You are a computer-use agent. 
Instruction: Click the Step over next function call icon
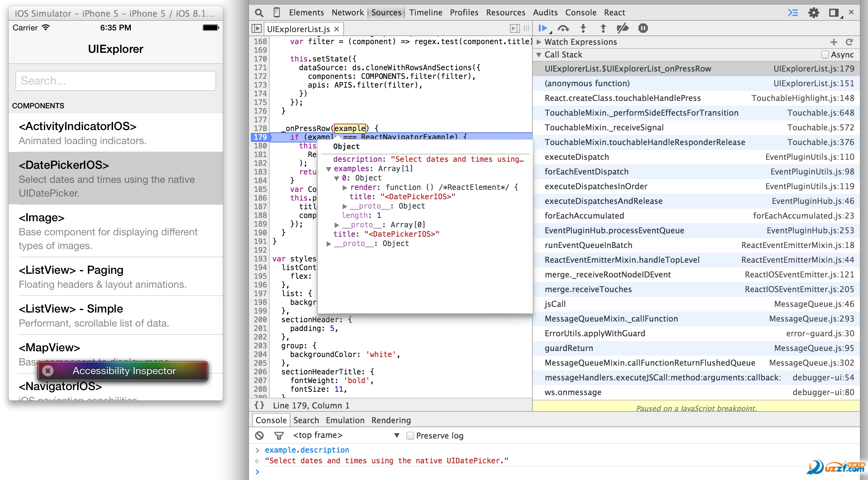(563, 28)
